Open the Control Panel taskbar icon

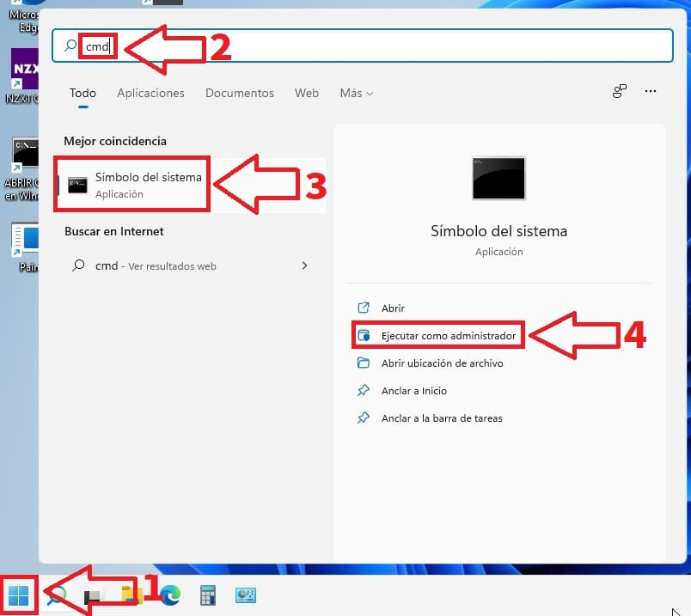pos(246,595)
